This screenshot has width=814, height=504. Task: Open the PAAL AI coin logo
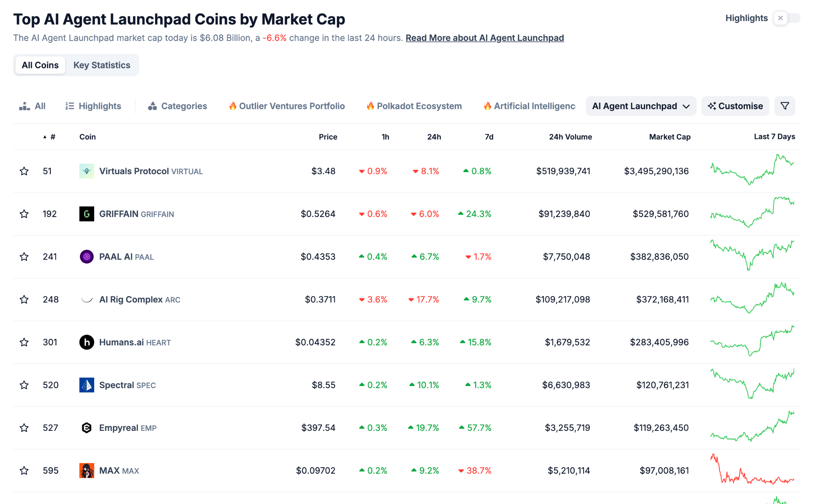coord(87,257)
